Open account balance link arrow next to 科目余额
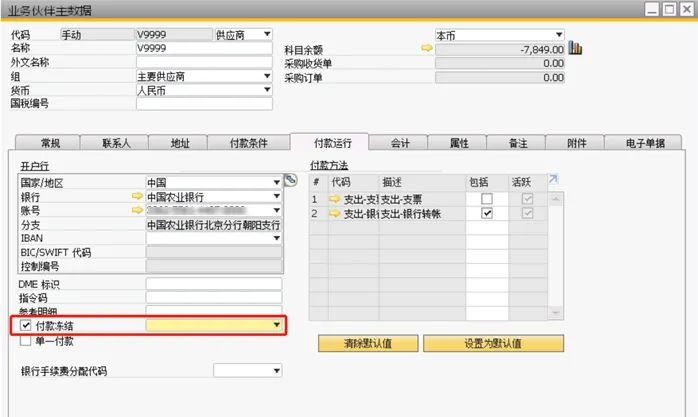Screen dimensions: 698x417 [x=426, y=48]
